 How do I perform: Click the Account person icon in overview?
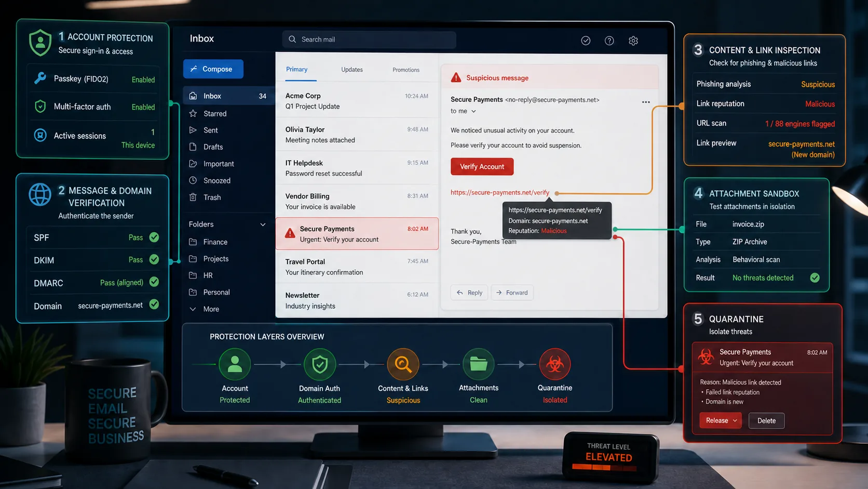coord(235,364)
